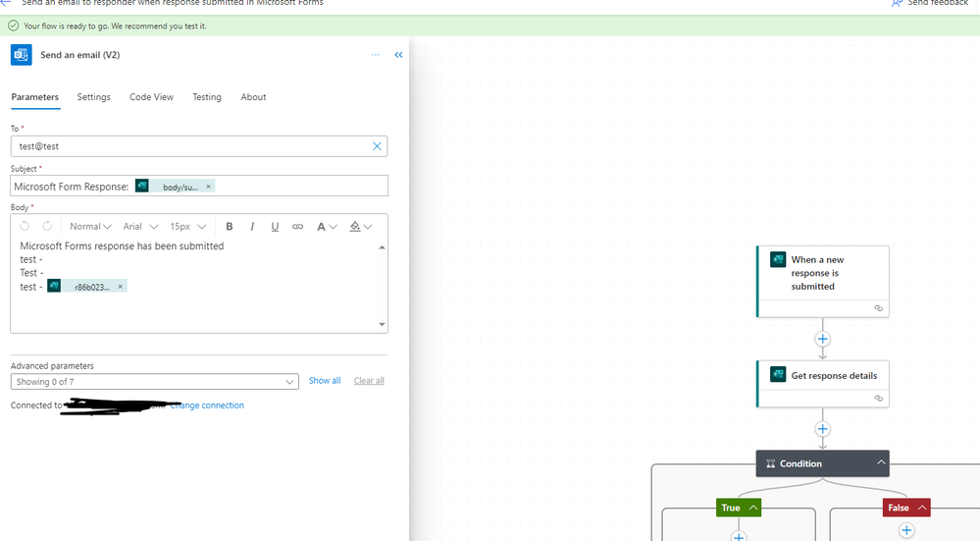The width and height of the screenshot is (980, 541).
Task: Click the connection link icon on trigger card
Action: 878,308
